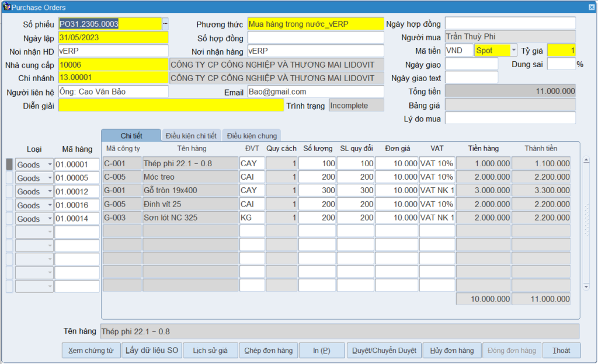
Task: Open Lịch sử giá
Action: click(210, 351)
